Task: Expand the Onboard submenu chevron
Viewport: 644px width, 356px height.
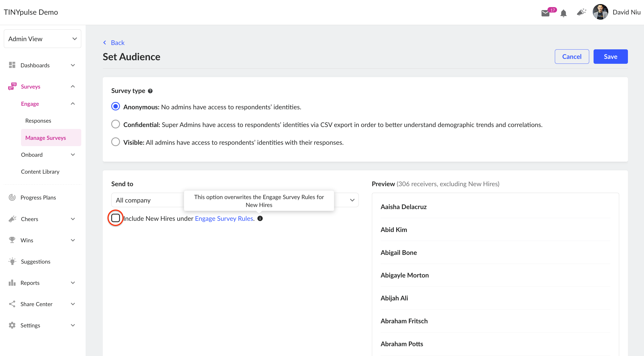Action: click(x=73, y=155)
